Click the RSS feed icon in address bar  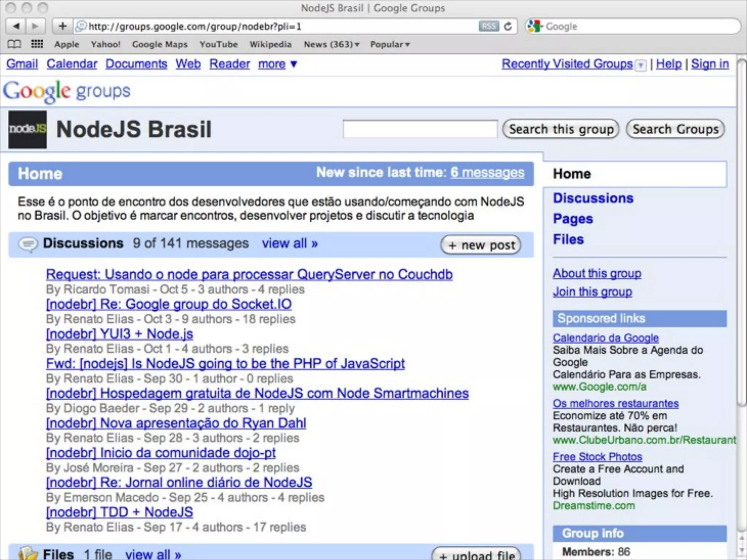(488, 26)
